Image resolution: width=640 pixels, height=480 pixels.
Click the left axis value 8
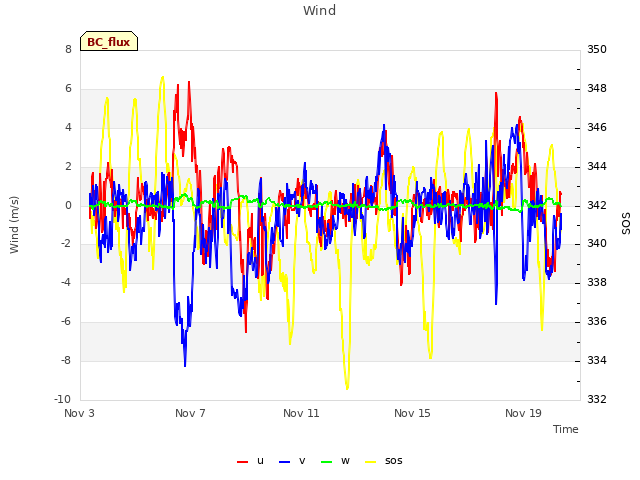point(68,49)
